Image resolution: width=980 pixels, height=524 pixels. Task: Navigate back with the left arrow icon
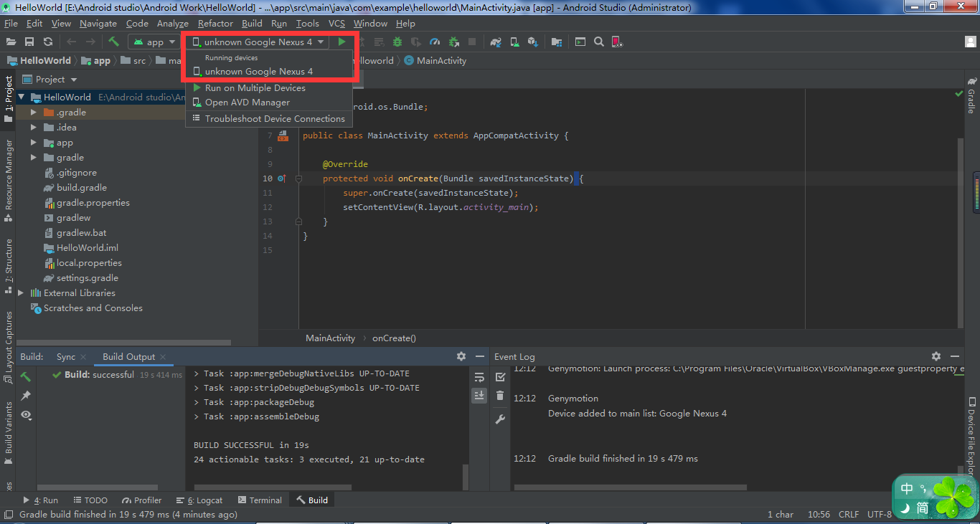click(x=71, y=42)
